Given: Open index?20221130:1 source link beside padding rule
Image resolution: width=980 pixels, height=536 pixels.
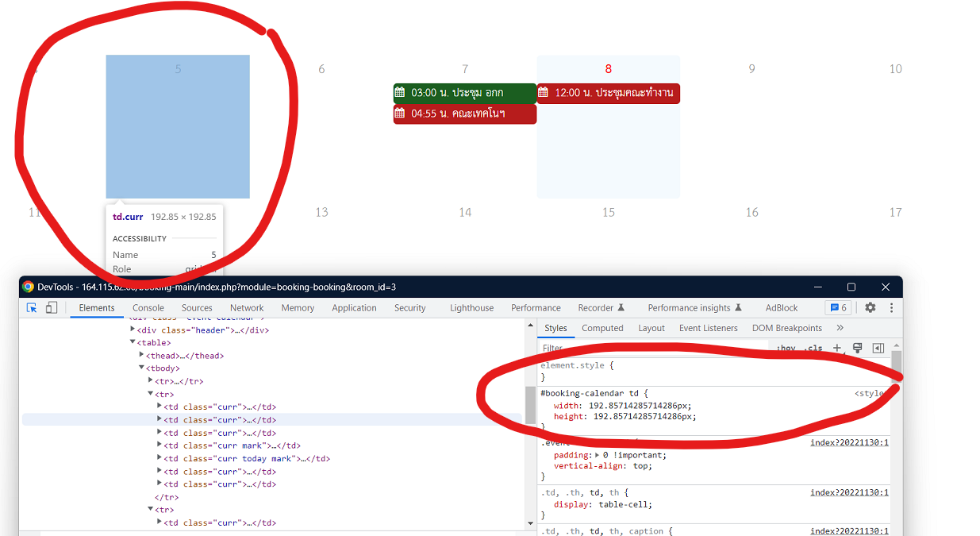Looking at the screenshot, I should pos(849,442).
